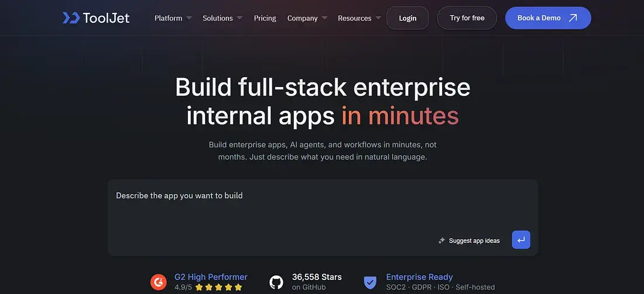The image size is (644, 294).
Task: Open the Company dropdown menu
Action: 307,18
